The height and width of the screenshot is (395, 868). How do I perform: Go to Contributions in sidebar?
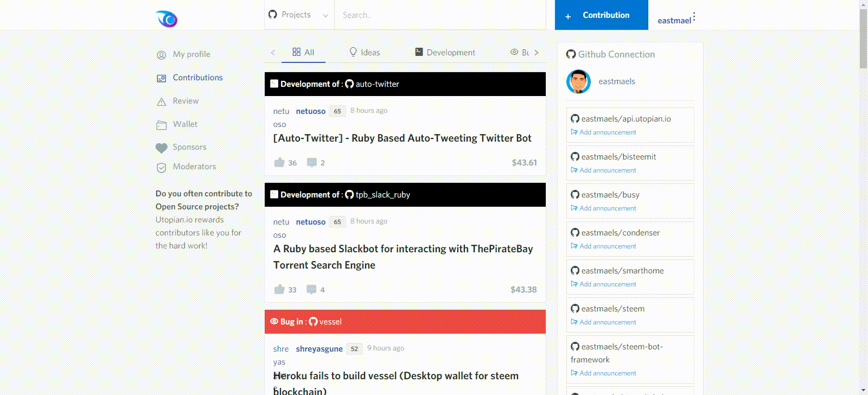(197, 78)
